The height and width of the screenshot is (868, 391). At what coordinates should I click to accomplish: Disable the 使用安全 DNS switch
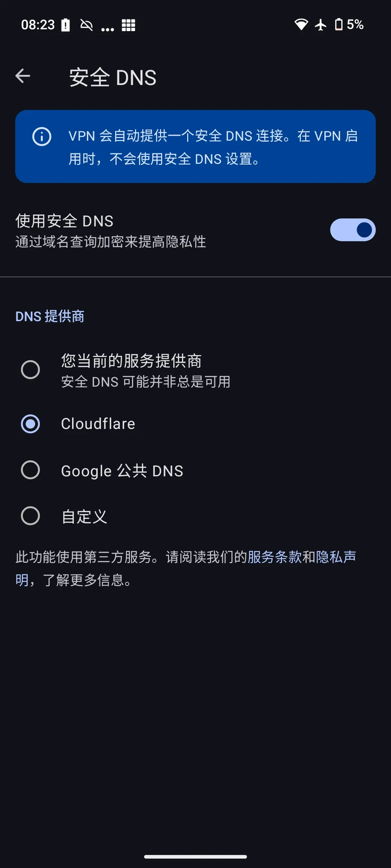pos(353,230)
